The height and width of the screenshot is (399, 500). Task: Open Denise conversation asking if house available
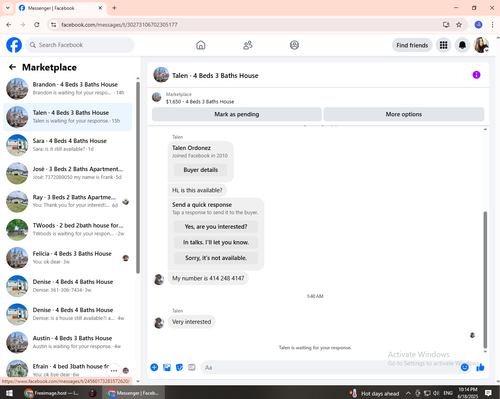(x=68, y=314)
